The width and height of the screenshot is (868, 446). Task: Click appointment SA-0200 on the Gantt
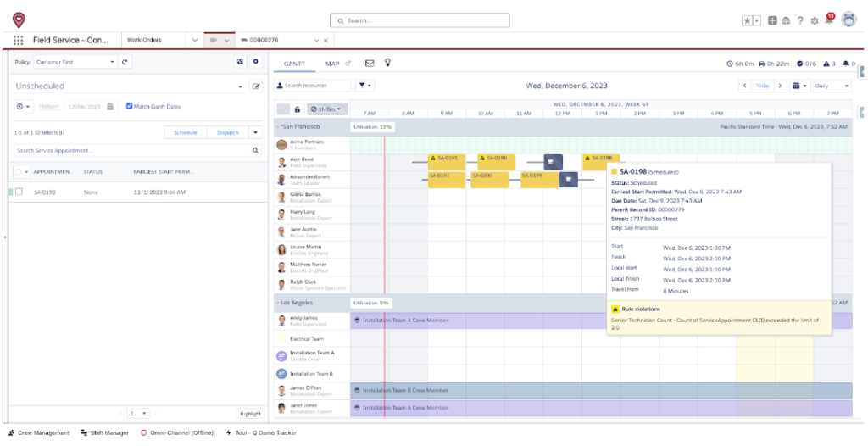489,180
